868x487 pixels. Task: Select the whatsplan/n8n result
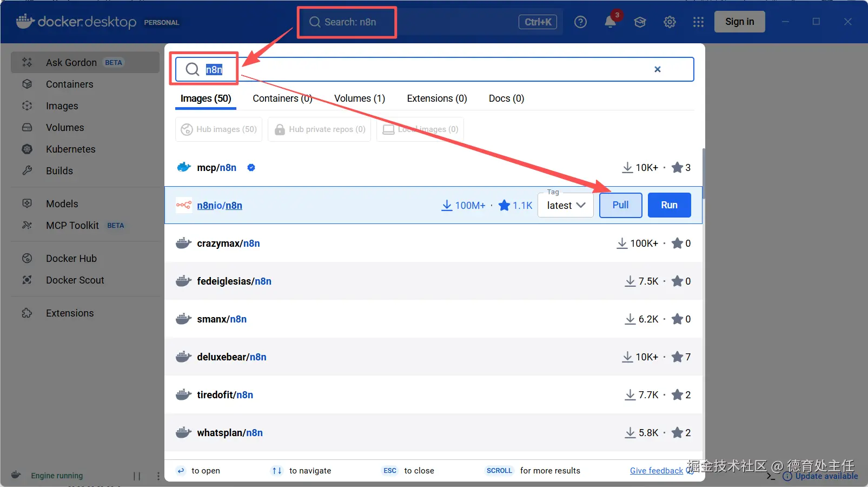433,433
